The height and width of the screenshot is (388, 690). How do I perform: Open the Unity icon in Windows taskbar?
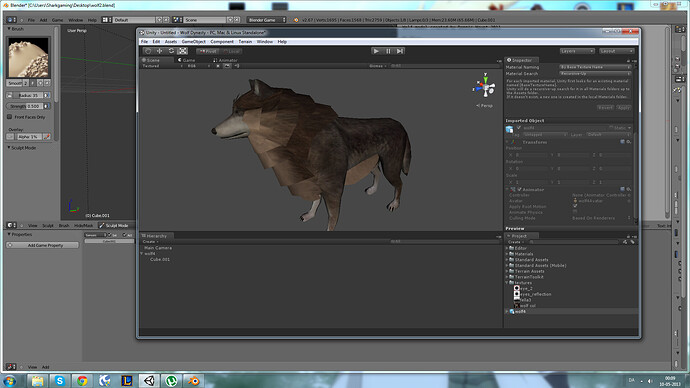[149, 381]
